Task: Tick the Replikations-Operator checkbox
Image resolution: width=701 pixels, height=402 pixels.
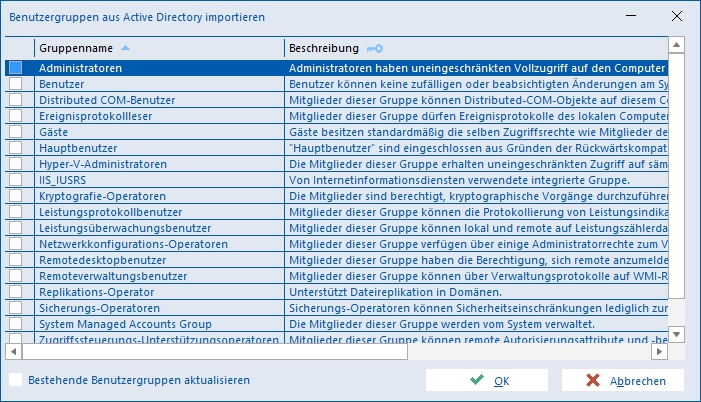Action: pyautogui.click(x=16, y=292)
